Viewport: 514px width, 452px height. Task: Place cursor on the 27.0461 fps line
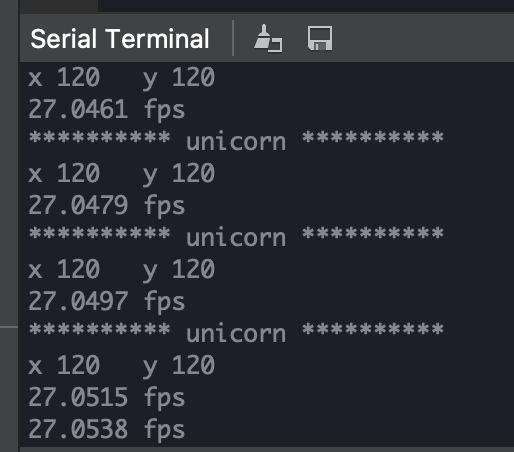pos(107,110)
